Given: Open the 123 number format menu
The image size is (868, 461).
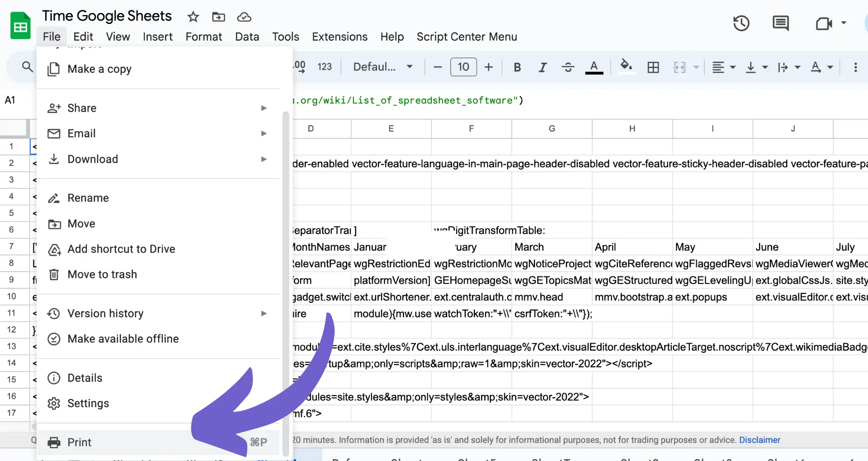Looking at the screenshot, I should 325,67.
